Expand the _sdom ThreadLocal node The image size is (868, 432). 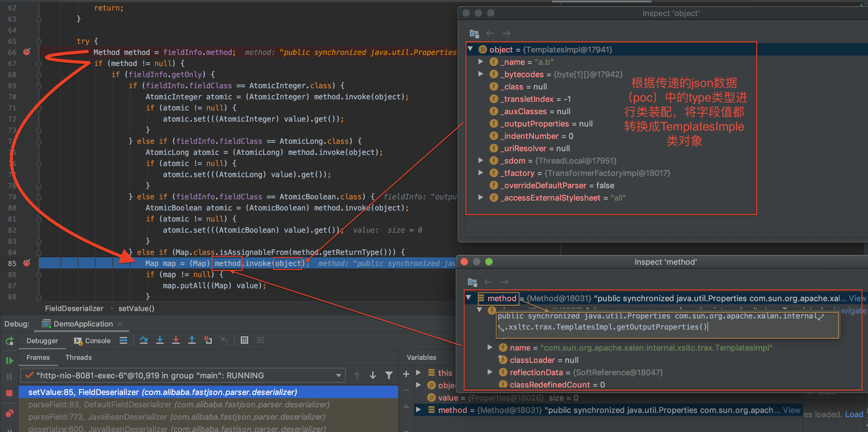[481, 160]
